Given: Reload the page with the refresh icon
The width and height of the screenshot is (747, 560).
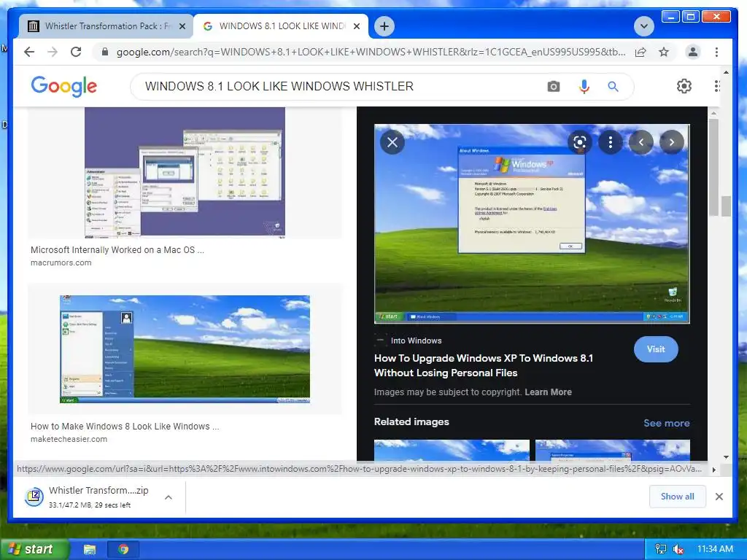Looking at the screenshot, I should [76, 52].
